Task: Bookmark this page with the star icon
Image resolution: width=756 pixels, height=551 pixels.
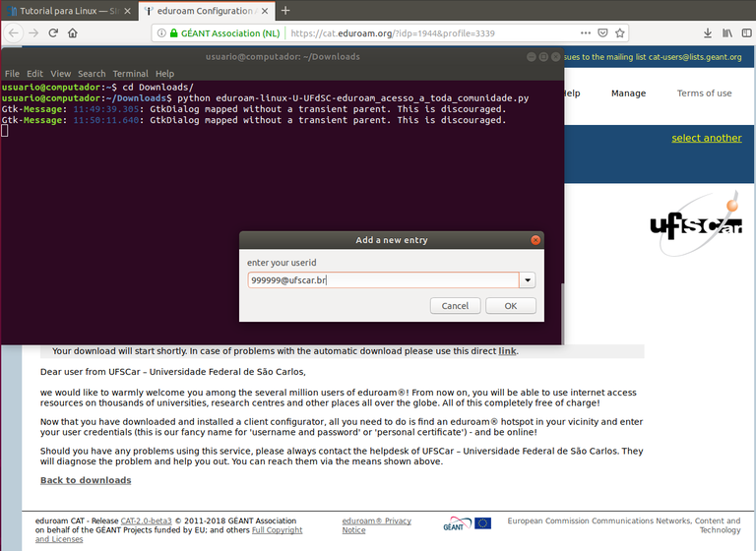Action: pyautogui.click(x=620, y=32)
